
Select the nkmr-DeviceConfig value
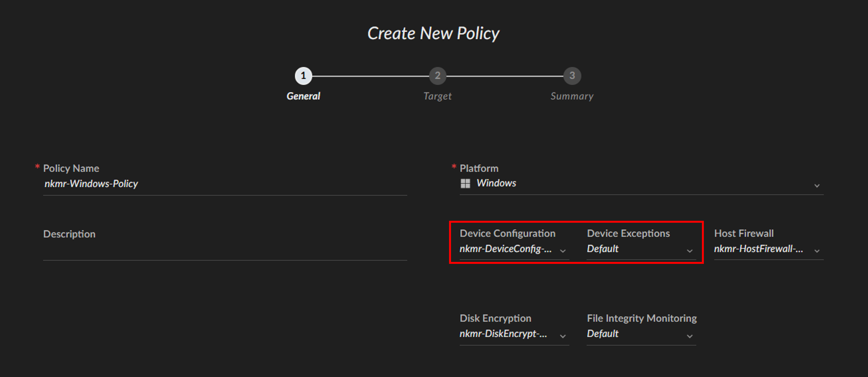pos(505,249)
